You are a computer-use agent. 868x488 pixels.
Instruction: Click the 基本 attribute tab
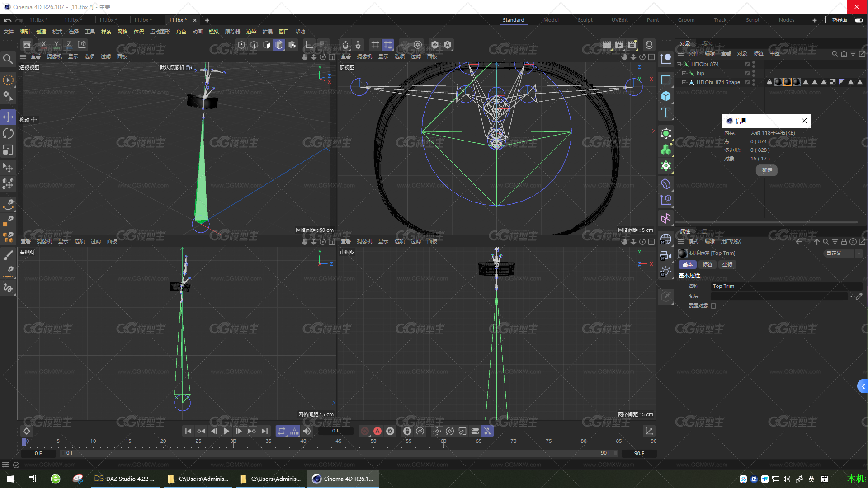pos(688,265)
